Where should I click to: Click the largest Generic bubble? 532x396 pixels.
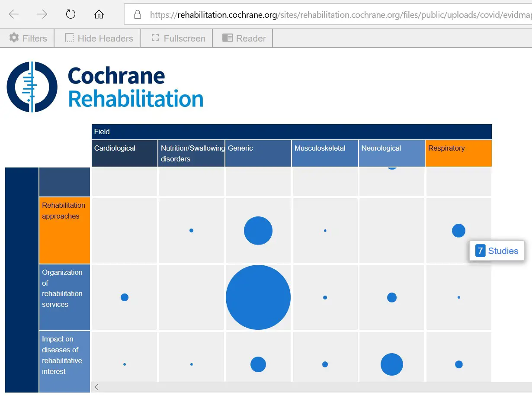click(x=258, y=297)
